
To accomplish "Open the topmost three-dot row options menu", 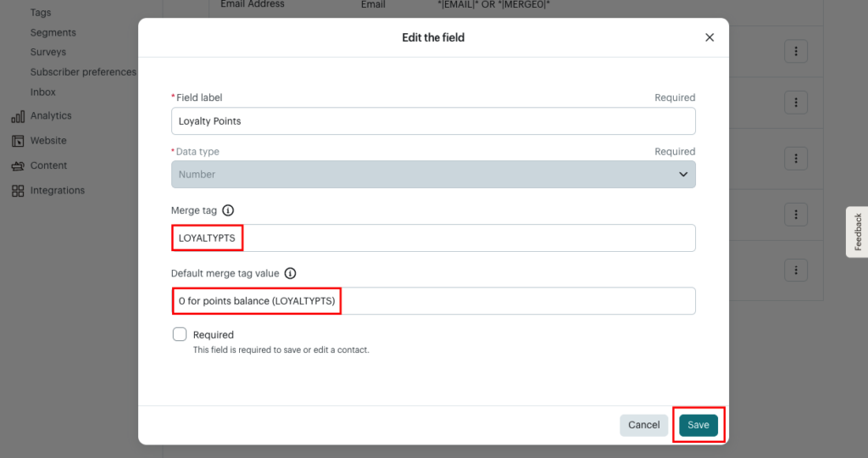I will click(x=795, y=51).
